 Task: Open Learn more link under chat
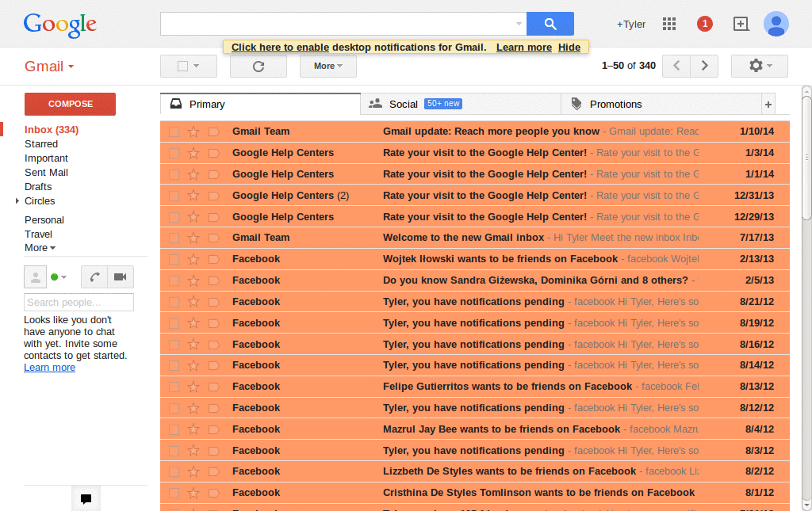click(x=49, y=368)
